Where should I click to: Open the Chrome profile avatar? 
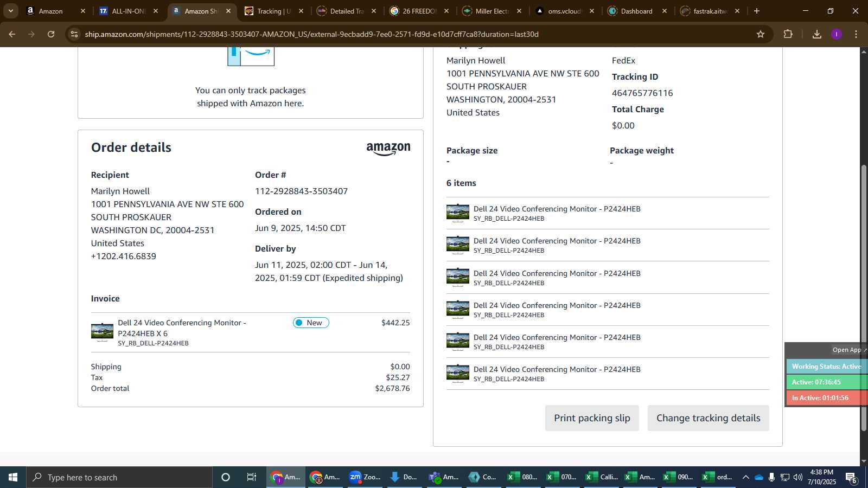coord(837,34)
